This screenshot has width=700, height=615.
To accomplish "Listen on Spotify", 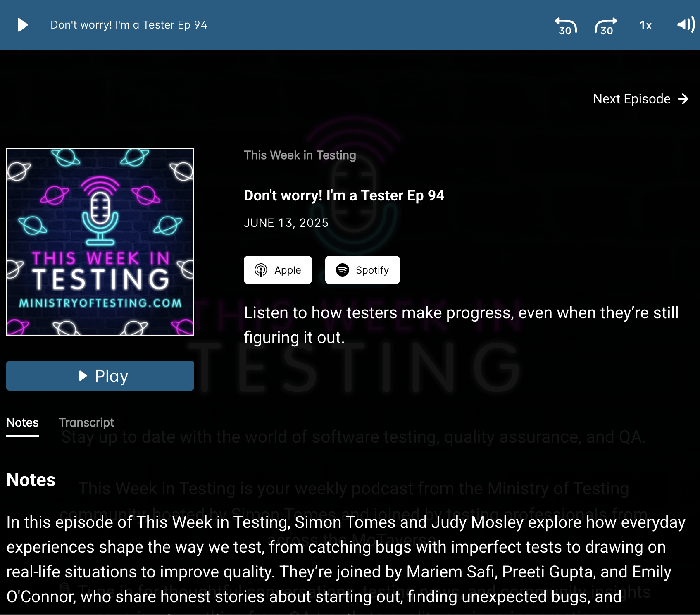I will tap(362, 270).
